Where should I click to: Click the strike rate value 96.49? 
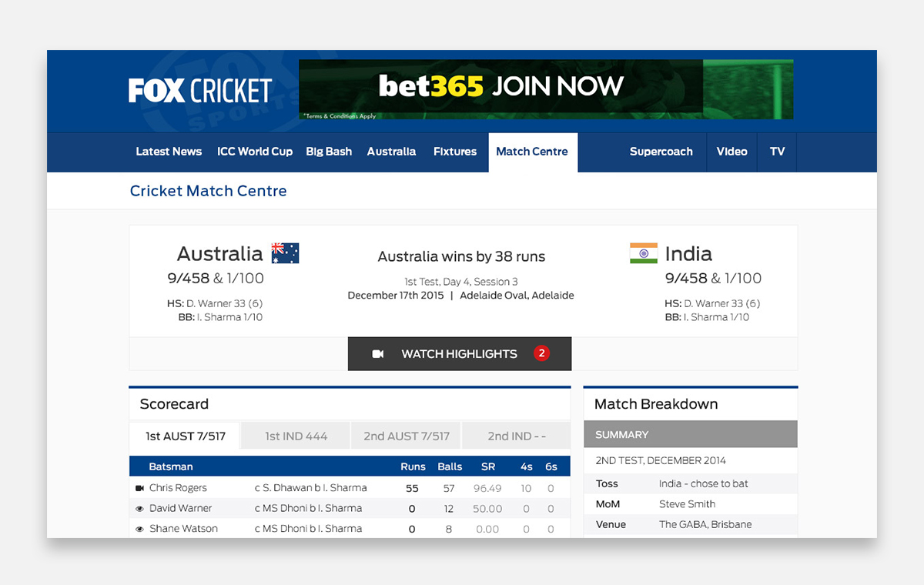coord(487,488)
